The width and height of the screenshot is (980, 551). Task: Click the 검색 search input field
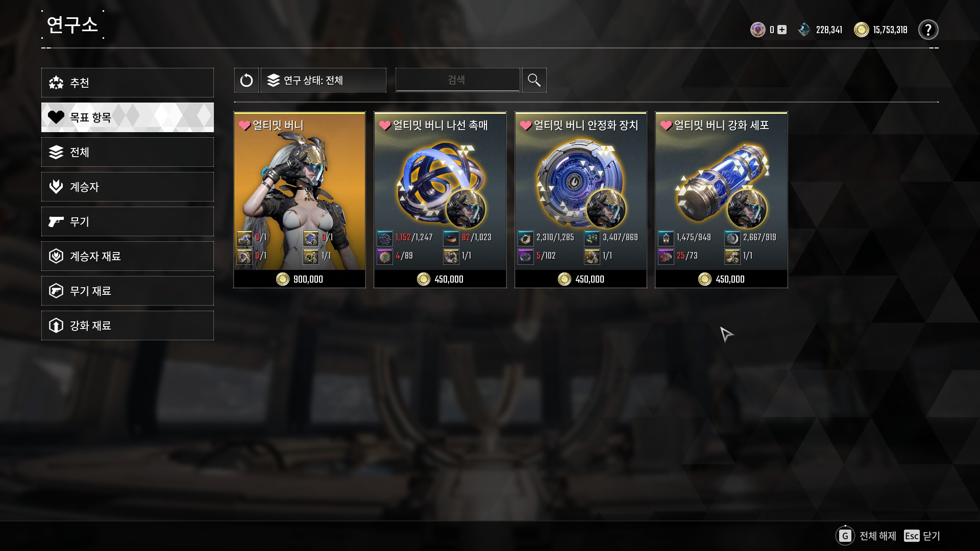click(457, 80)
